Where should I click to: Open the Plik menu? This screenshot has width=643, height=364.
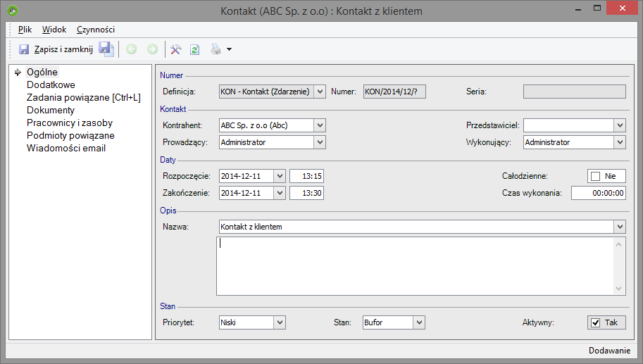[25, 30]
